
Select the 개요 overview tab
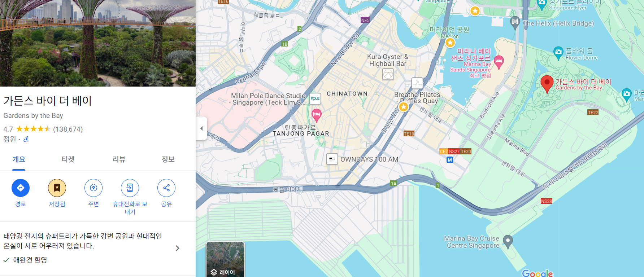(x=19, y=159)
